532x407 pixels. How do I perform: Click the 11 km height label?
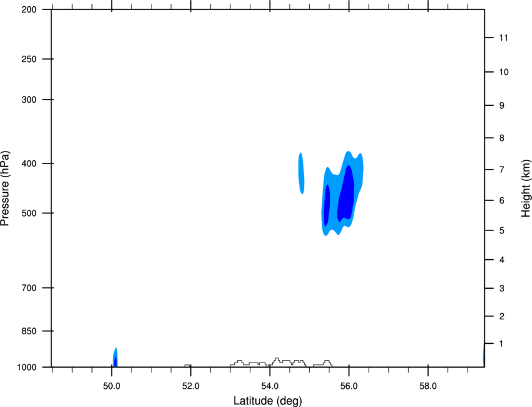(503, 38)
